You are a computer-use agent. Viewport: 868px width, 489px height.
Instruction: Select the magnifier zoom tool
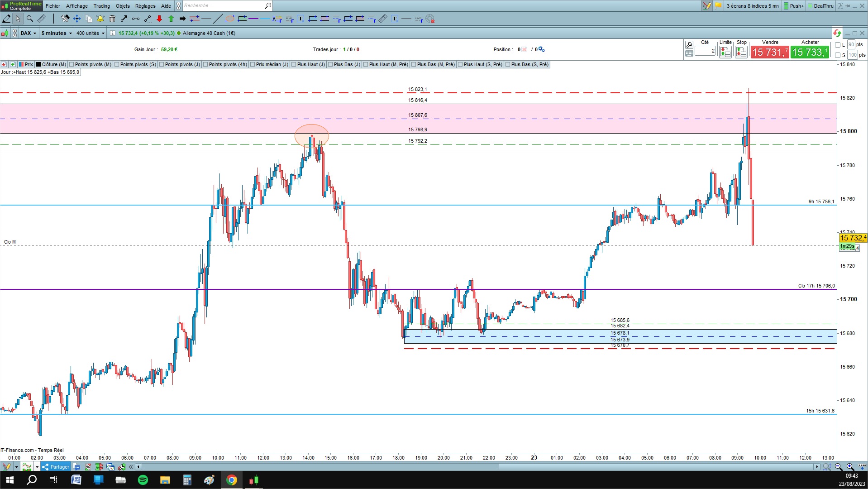click(x=29, y=19)
